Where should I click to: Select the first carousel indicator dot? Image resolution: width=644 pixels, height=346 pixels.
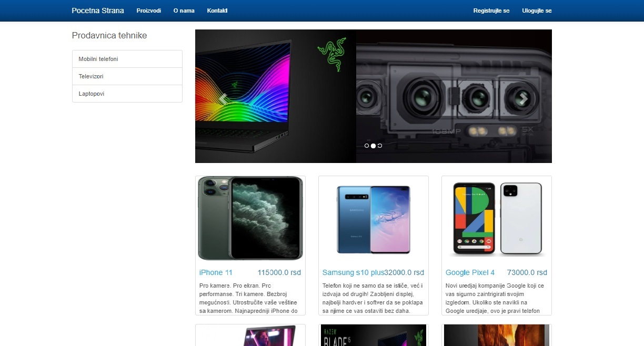pos(367,146)
